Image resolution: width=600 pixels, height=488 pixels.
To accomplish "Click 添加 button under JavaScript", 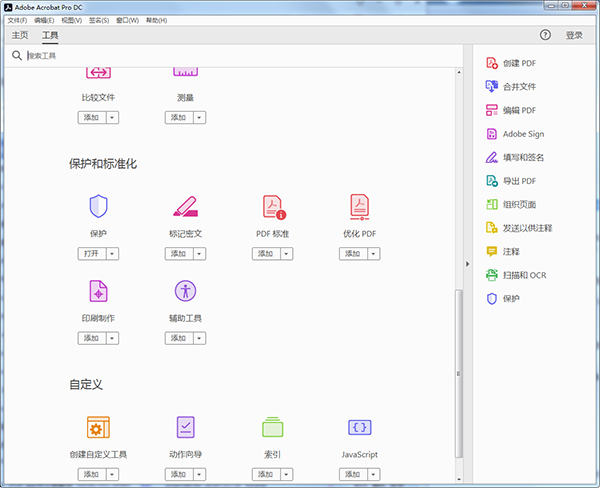I will click(353, 475).
